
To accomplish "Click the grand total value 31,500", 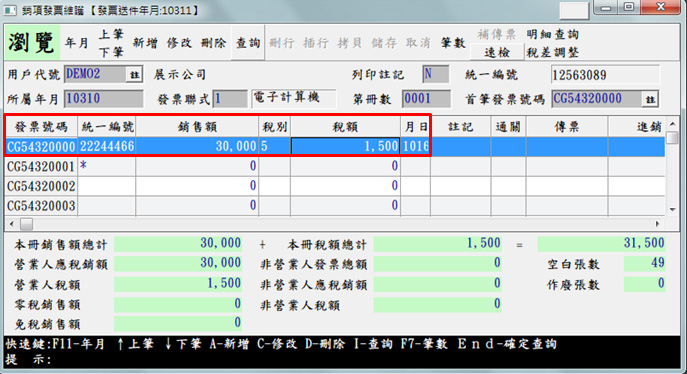I will coord(602,243).
